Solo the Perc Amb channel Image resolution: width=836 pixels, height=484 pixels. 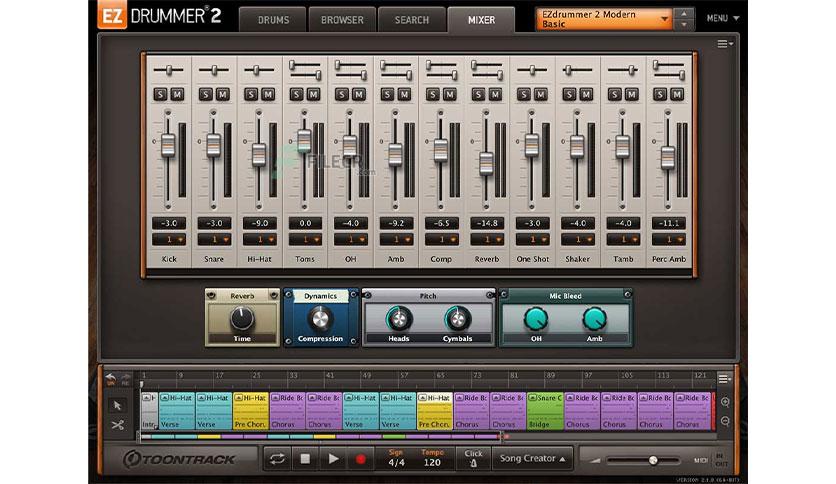660,94
